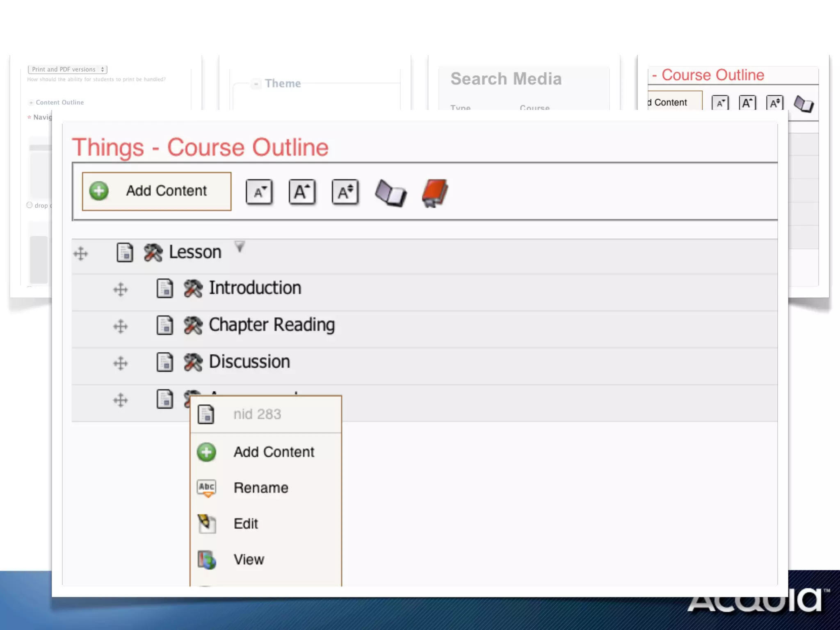Select Rename in the context menu

coord(261,488)
